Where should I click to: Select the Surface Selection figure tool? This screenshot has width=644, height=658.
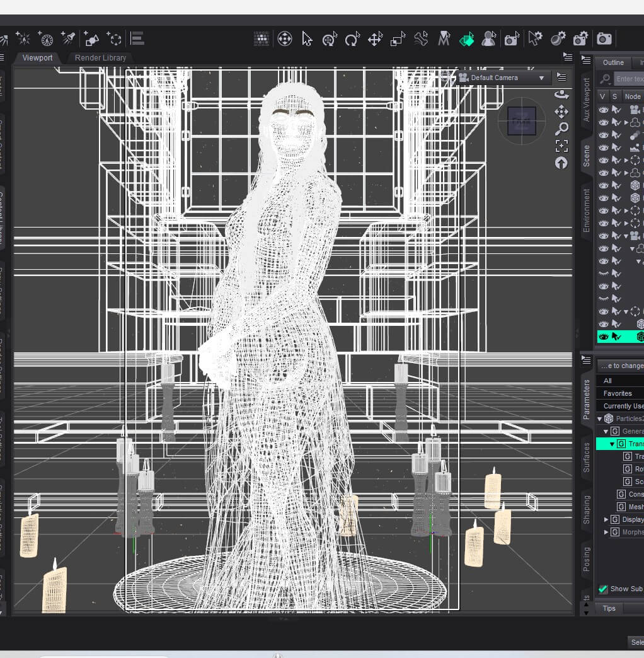point(489,39)
